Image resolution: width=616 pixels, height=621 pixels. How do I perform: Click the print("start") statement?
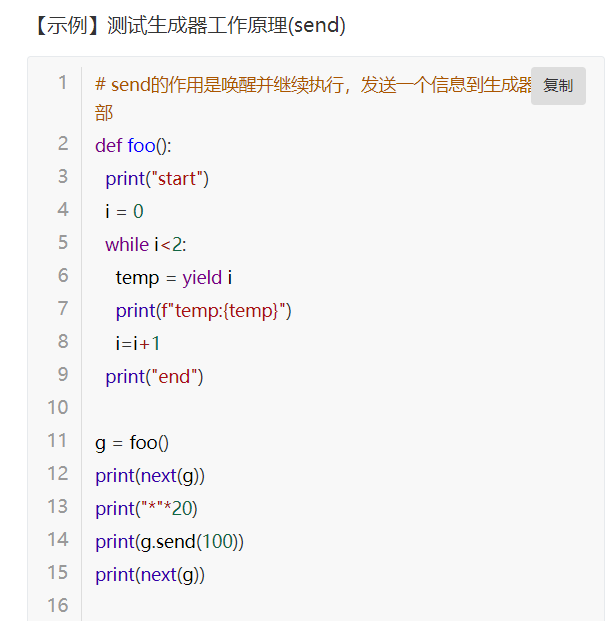pyautogui.click(x=157, y=179)
